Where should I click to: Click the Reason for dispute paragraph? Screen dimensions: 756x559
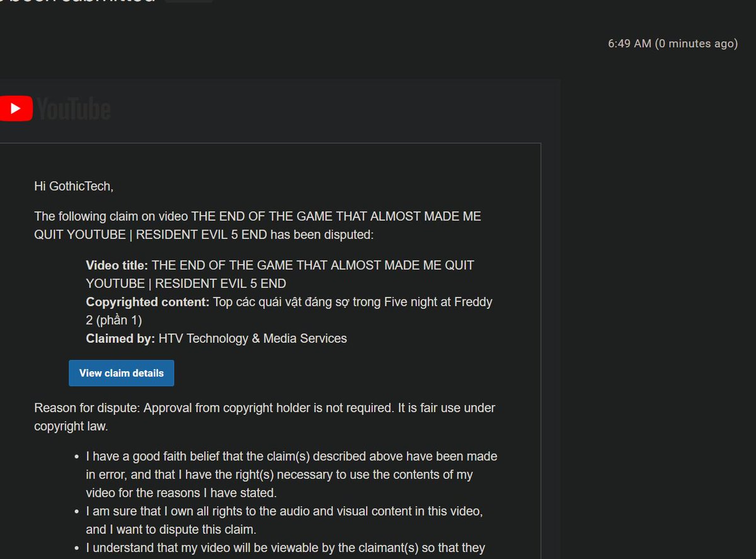coord(265,417)
